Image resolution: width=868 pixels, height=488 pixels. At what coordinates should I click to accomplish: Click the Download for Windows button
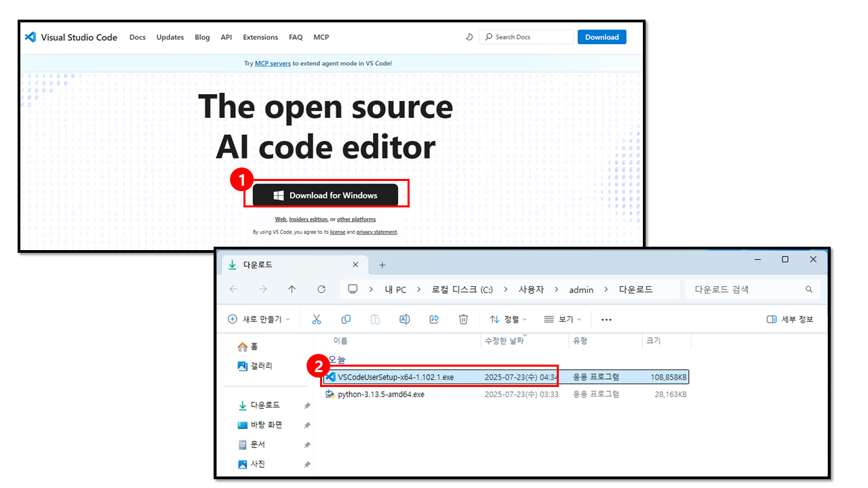[x=325, y=195]
